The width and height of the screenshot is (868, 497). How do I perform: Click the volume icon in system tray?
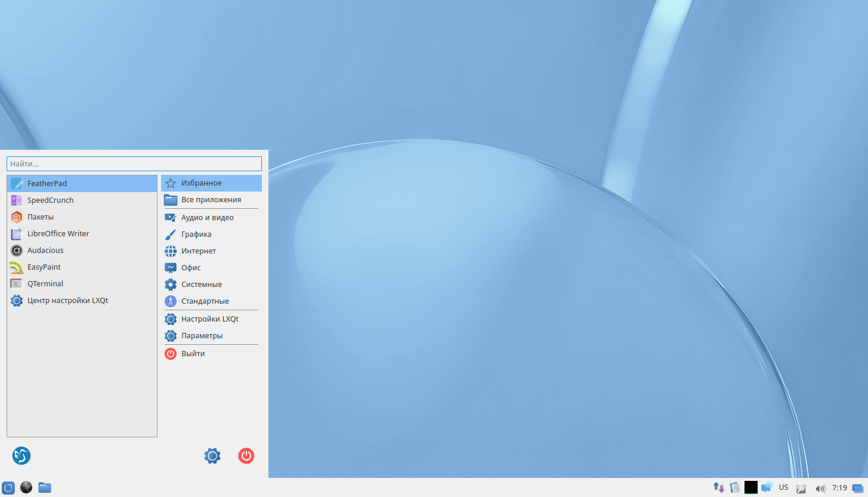(x=820, y=488)
